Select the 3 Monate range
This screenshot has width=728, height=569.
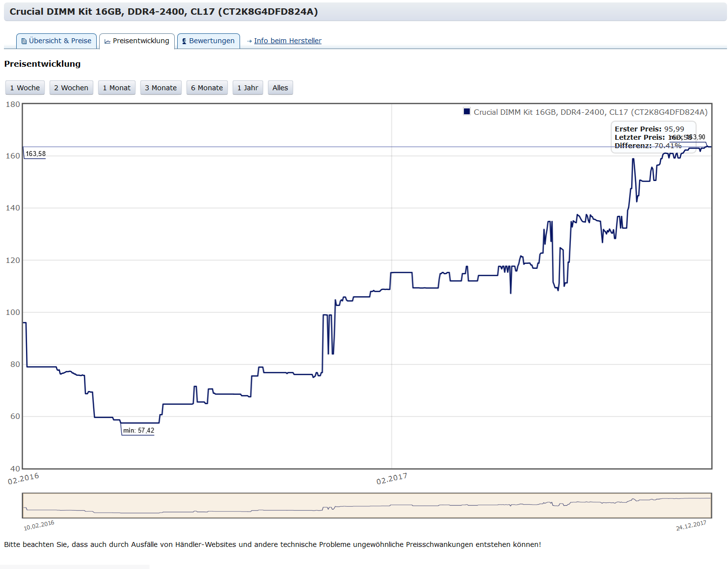161,88
